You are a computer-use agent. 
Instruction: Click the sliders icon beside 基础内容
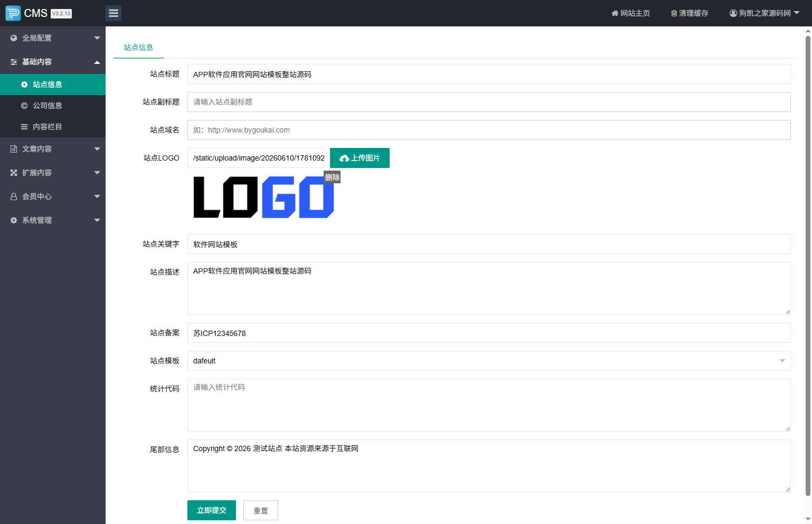coord(14,62)
